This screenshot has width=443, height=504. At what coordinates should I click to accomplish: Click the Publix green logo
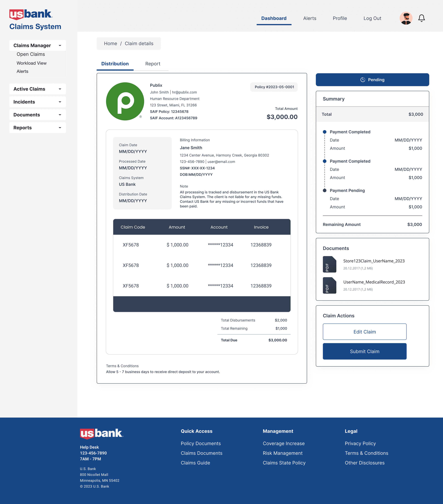[x=125, y=101]
